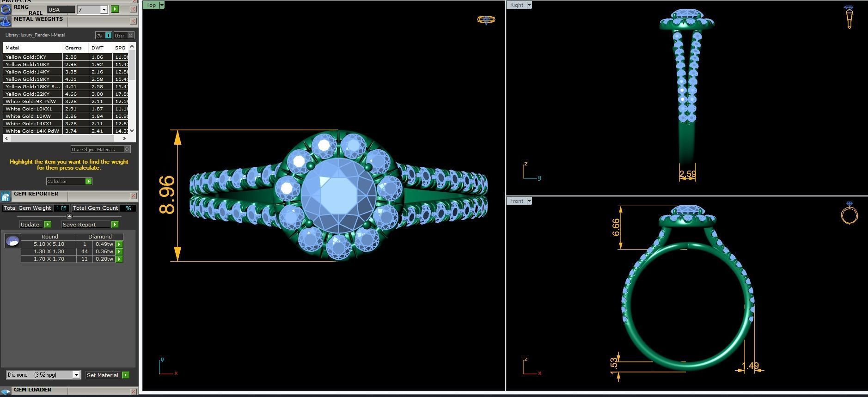The width and height of the screenshot is (868, 397).
Task: Click the front view ring icon in Front viewport
Action: 849,213
